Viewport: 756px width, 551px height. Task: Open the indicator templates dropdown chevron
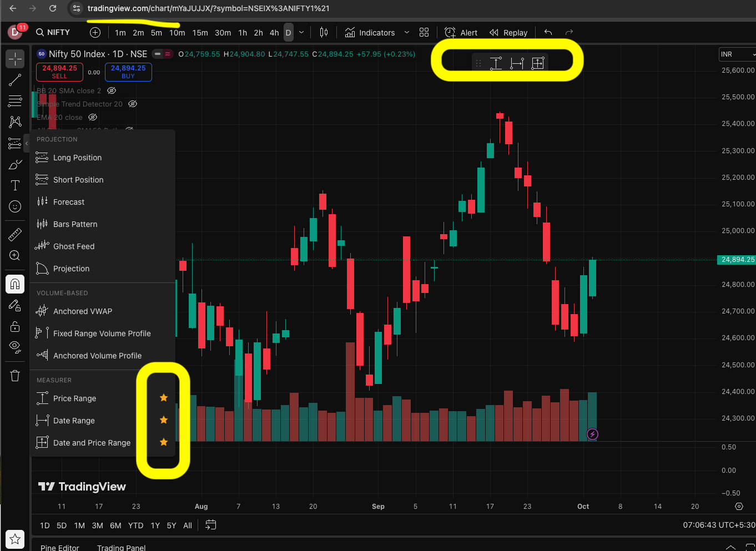pos(407,33)
